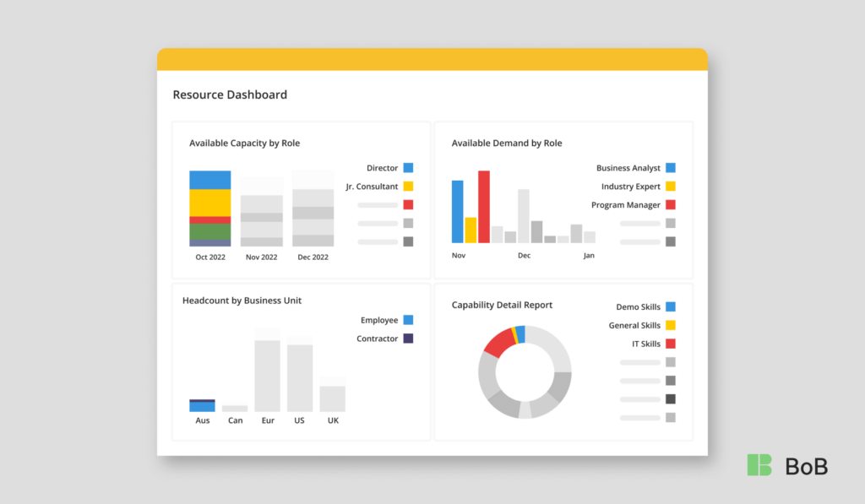This screenshot has height=504, width=865.
Task: Select the dark purple Contractor legend swatch
Action: pyautogui.click(x=408, y=339)
